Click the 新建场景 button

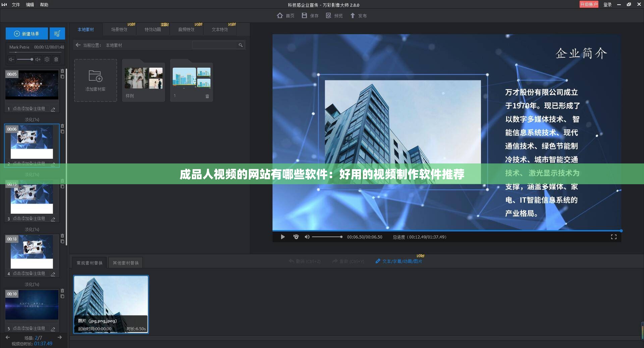pos(27,33)
